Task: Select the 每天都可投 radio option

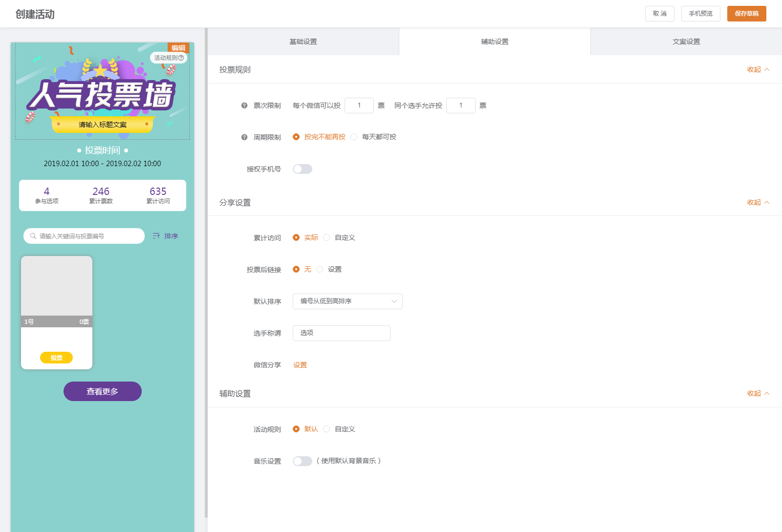Action: point(354,137)
